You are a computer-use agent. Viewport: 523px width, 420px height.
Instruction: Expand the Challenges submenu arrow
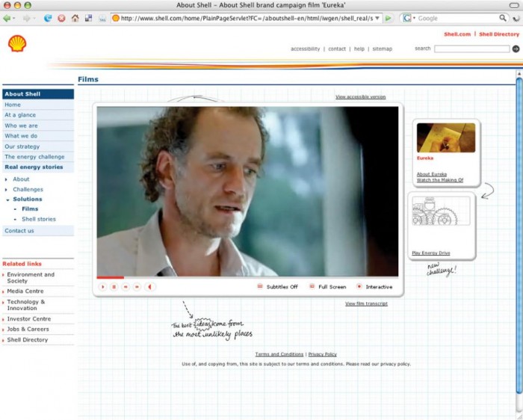(x=6, y=190)
